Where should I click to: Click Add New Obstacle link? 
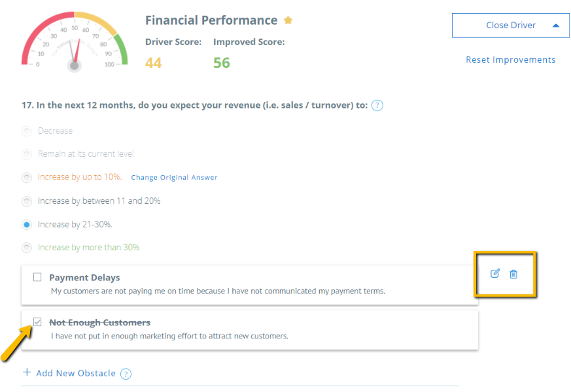pyautogui.click(x=76, y=373)
